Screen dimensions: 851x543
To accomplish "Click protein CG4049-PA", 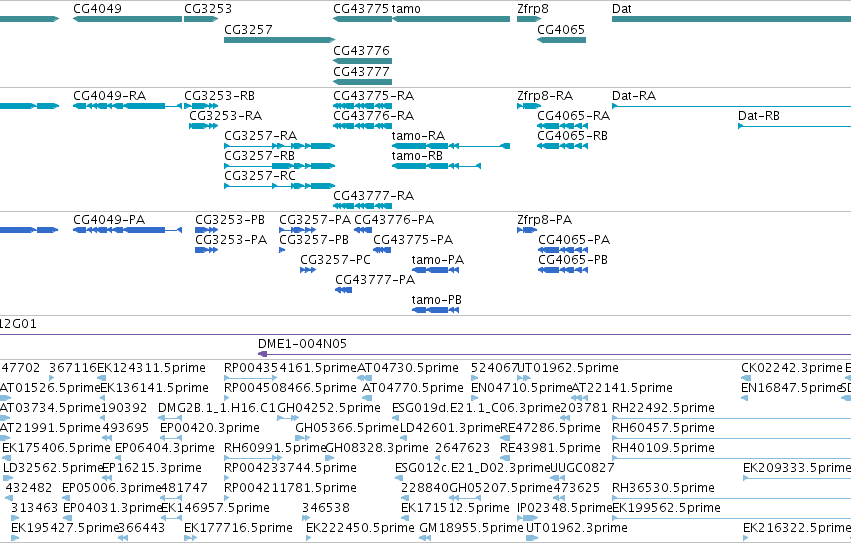I will [x=128, y=230].
